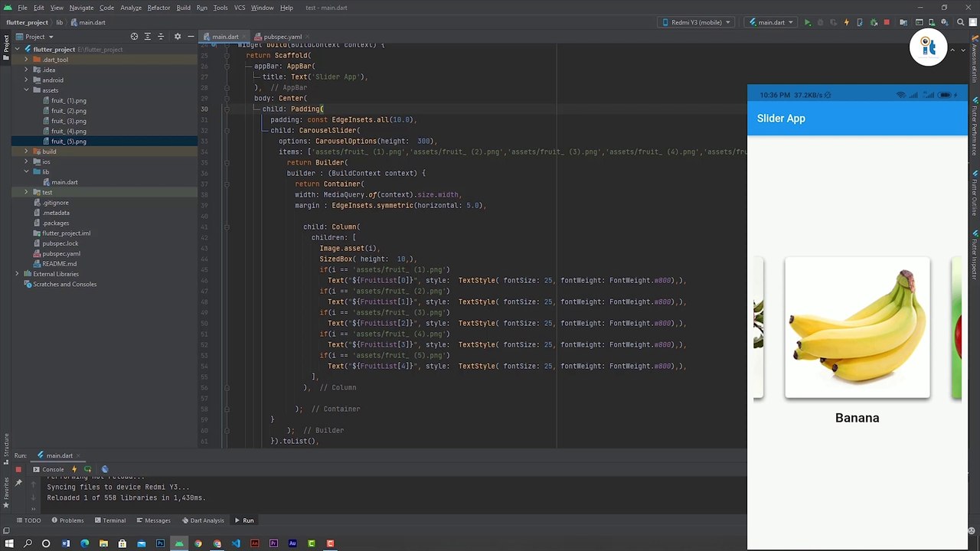The image size is (980, 551).
Task: Open the Terminal tool window button
Action: [109, 520]
